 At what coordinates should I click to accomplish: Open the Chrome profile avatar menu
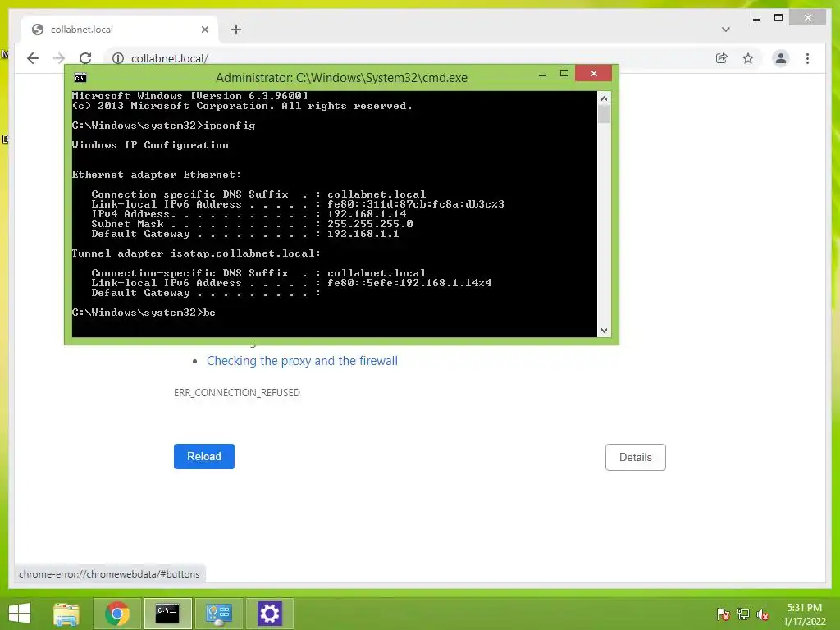click(x=781, y=58)
